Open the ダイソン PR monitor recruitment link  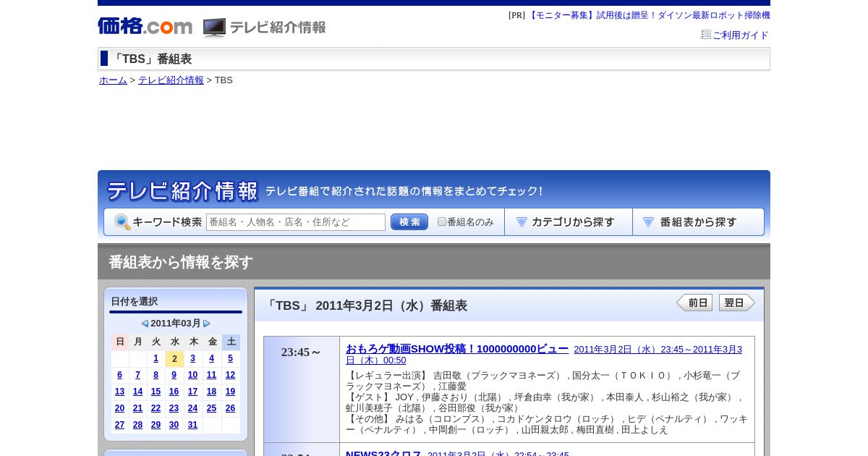[x=649, y=15]
